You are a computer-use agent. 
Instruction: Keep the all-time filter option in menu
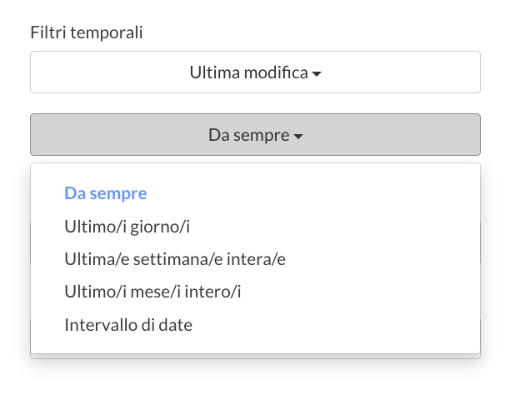[106, 193]
